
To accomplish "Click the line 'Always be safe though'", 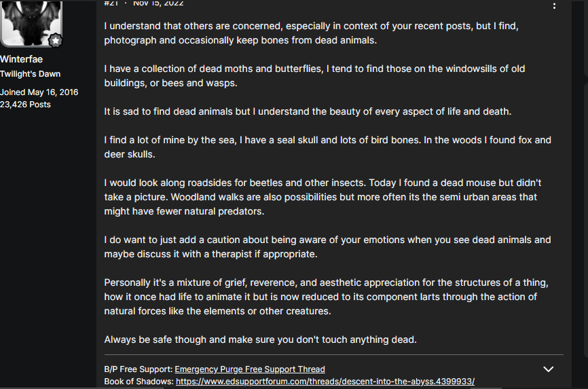I will coord(260,339).
